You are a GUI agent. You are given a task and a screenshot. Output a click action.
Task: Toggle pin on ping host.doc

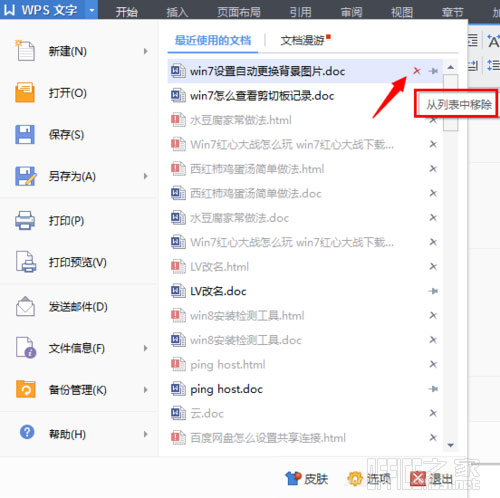(x=433, y=389)
